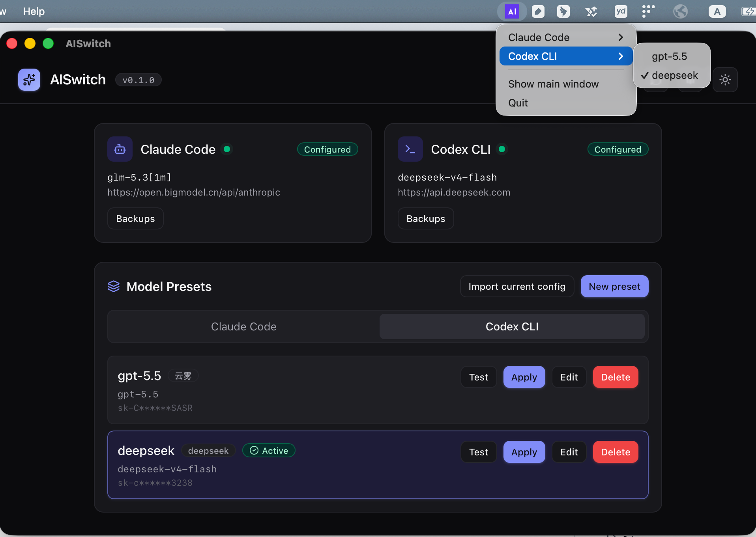756x537 pixels.
Task: Apply the gpt-5.5 preset
Action: [x=524, y=377]
